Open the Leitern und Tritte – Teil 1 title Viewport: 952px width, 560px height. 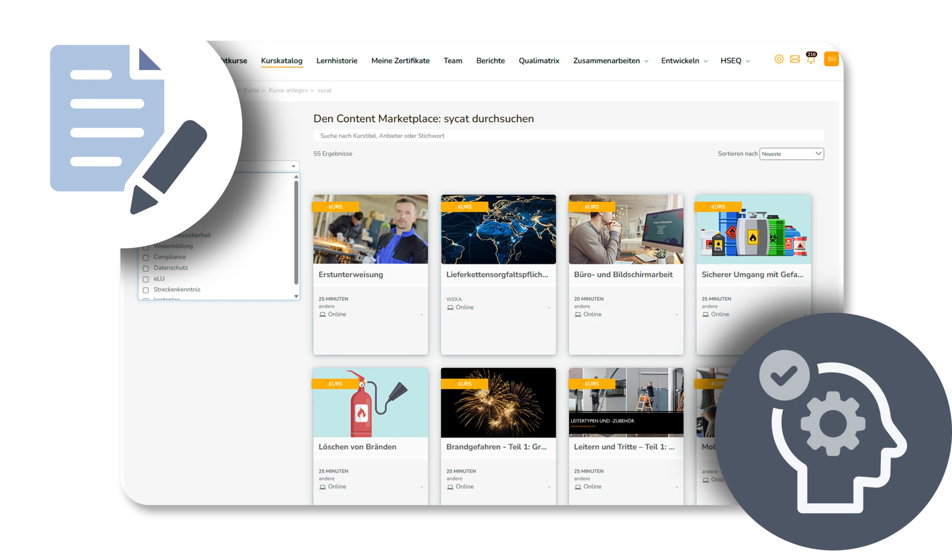pyautogui.click(x=624, y=447)
